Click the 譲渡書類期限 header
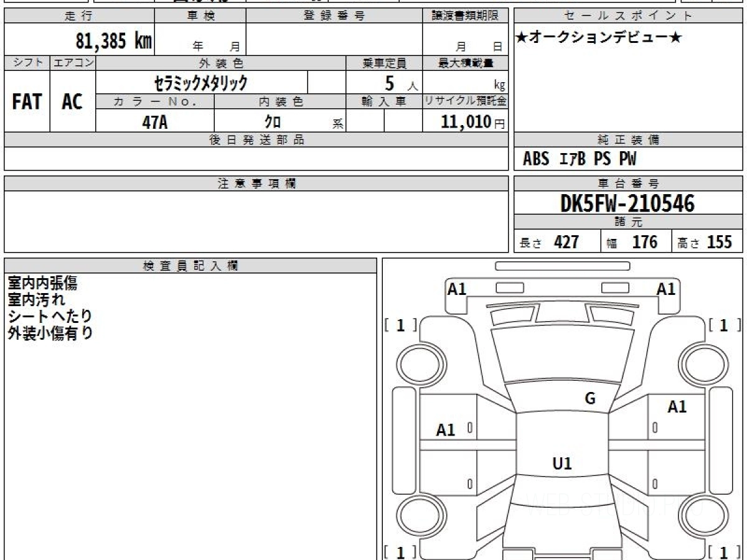This screenshot has width=747, height=560. tap(465, 16)
